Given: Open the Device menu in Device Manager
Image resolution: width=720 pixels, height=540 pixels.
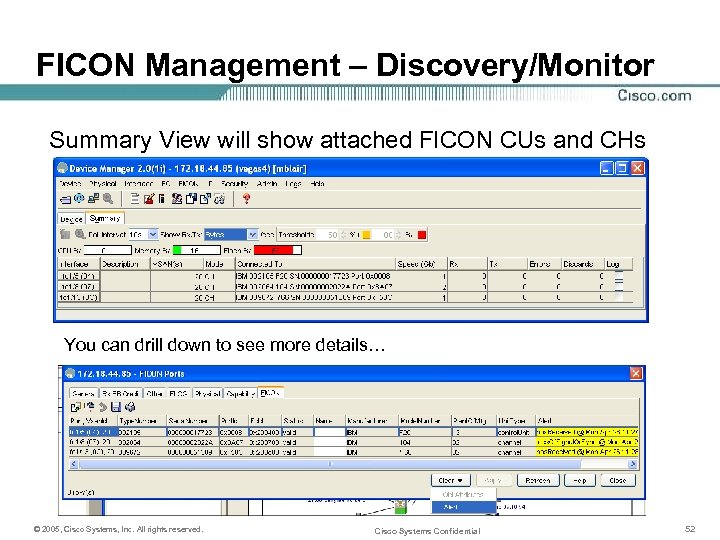Looking at the screenshot, I should point(70,183).
